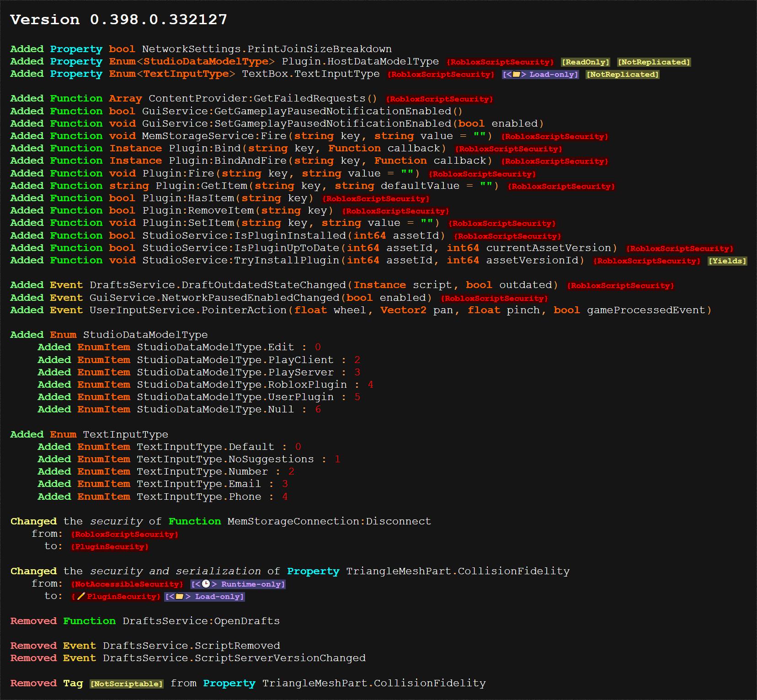This screenshot has height=700, width=757.
Task: Click Plugin:HasItem function name
Action: point(188,198)
